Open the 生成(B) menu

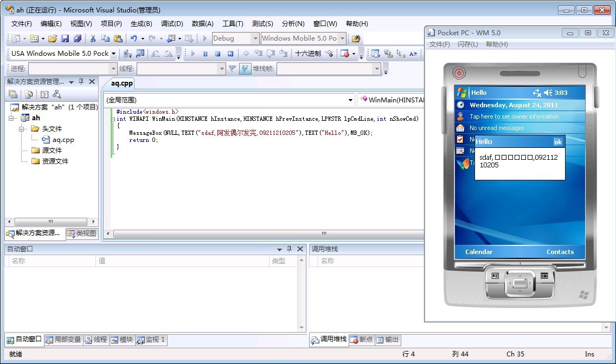pos(142,23)
